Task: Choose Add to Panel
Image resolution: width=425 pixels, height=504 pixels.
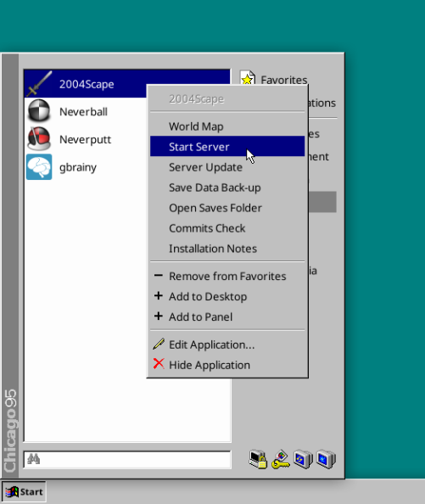Action: pos(227,316)
